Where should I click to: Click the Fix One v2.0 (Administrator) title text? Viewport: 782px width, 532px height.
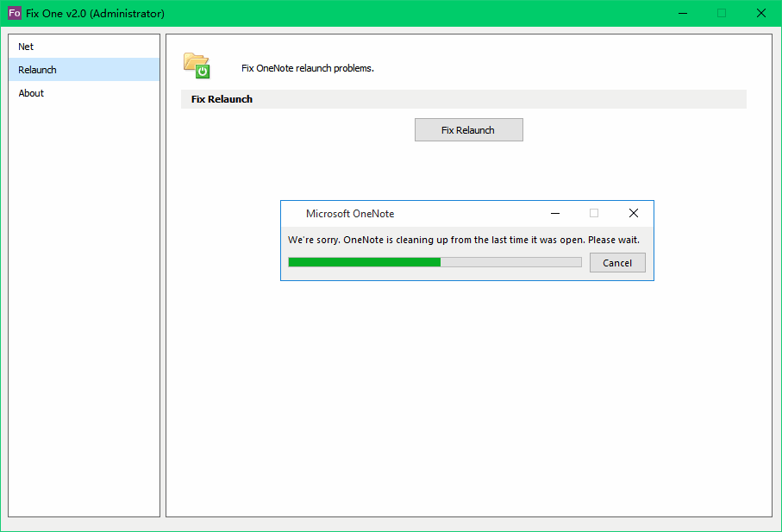tap(95, 14)
